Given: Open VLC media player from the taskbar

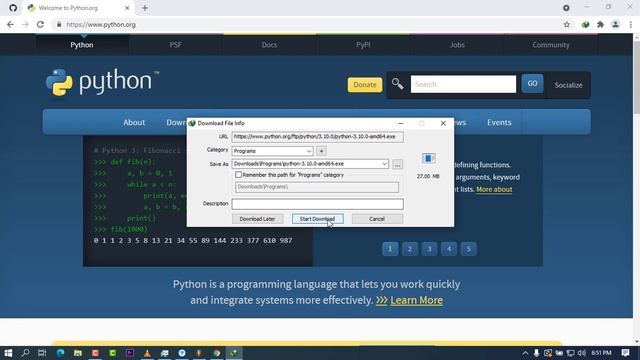Looking at the screenshot, I should (147, 353).
